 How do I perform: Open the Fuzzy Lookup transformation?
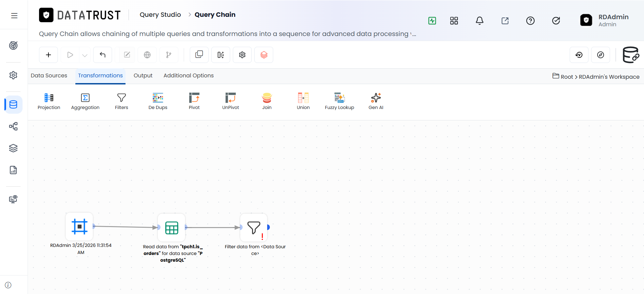coord(339,101)
